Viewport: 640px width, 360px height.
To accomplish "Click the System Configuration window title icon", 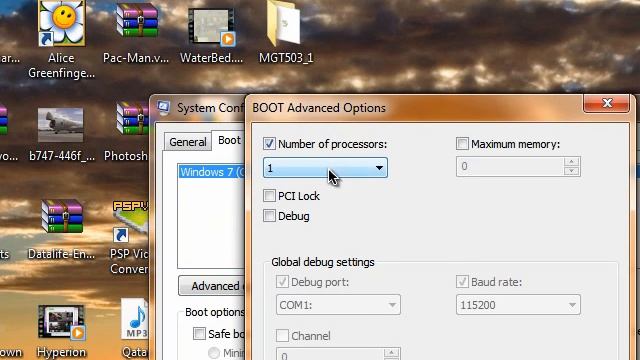I will (x=164, y=107).
